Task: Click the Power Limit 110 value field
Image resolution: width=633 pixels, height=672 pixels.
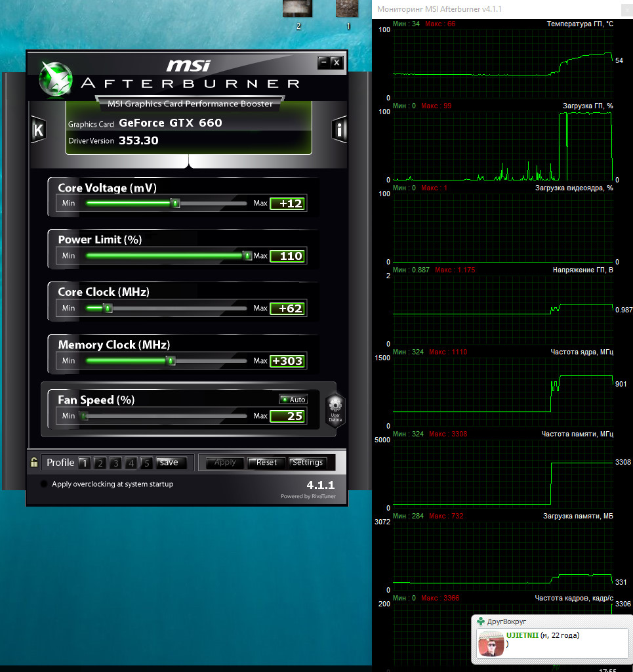Action: [288, 256]
